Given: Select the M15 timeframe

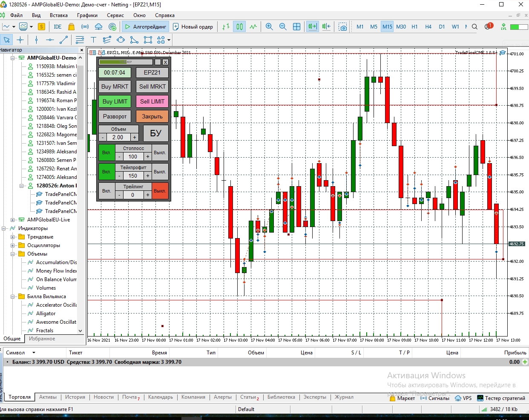Looking at the screenshot, I should (387, 26).
